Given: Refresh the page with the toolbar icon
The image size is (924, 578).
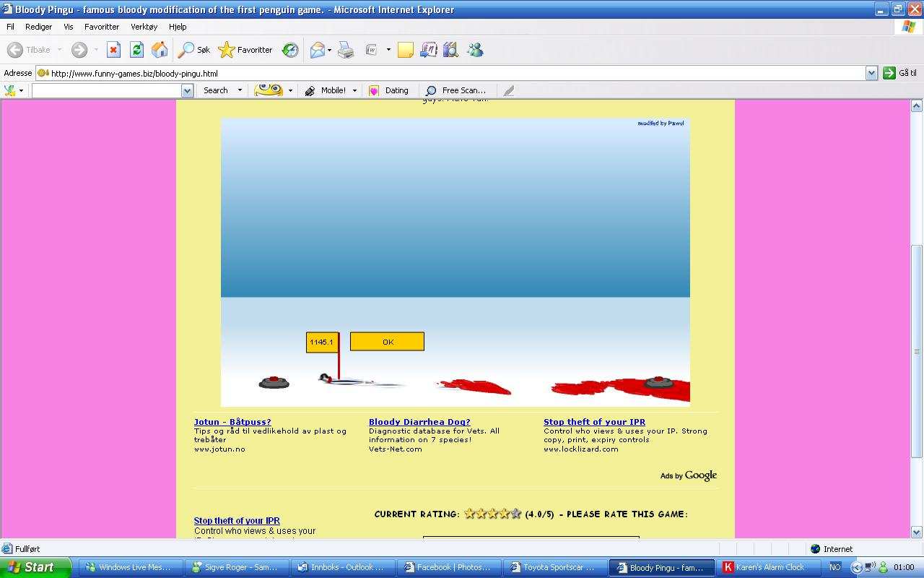Looking at the screenshot, I should 136,50.
